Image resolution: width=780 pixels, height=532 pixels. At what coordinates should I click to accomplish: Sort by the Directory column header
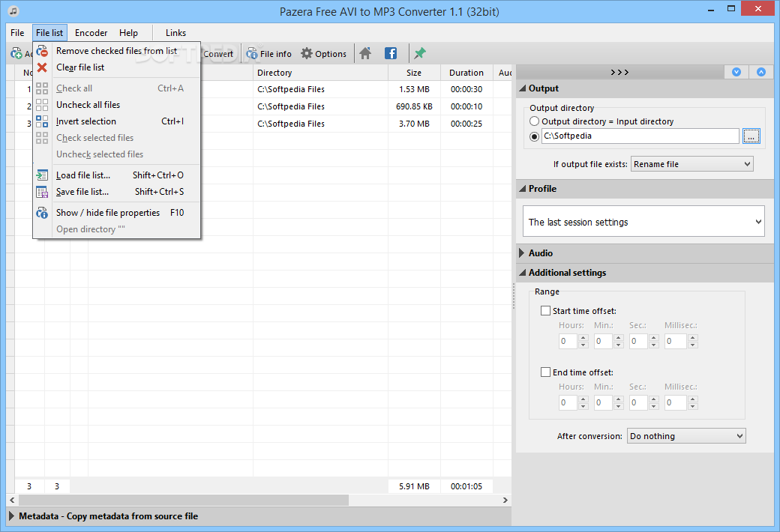tap(320, 73)
